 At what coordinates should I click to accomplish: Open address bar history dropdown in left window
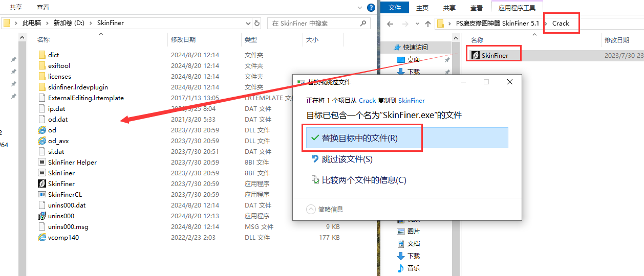(248, 23)
